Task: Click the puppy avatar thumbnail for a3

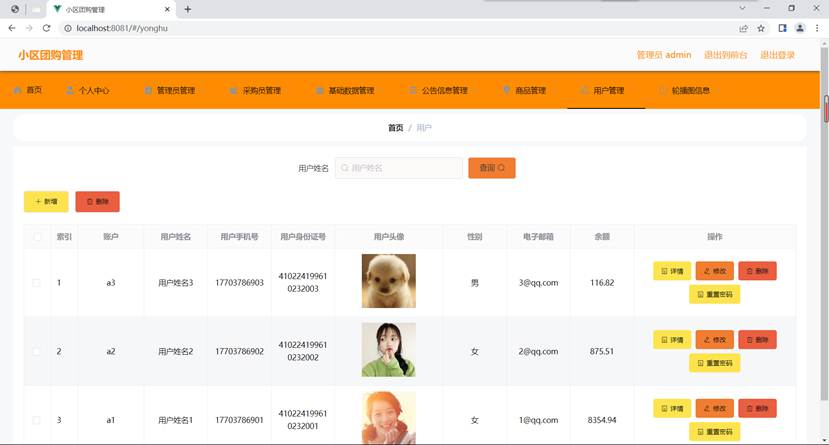Action: point(389,281)
